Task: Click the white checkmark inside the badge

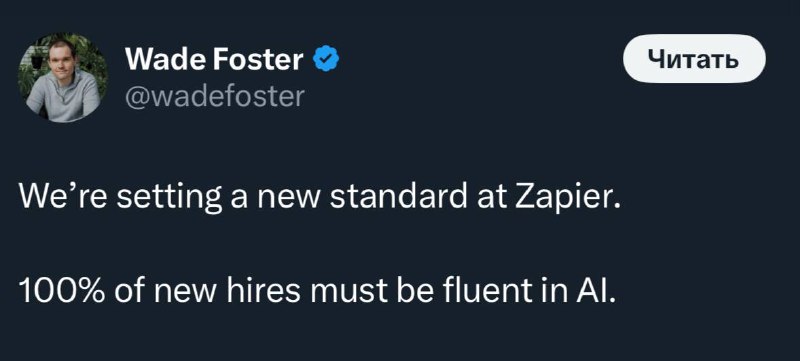Action: 327,60
